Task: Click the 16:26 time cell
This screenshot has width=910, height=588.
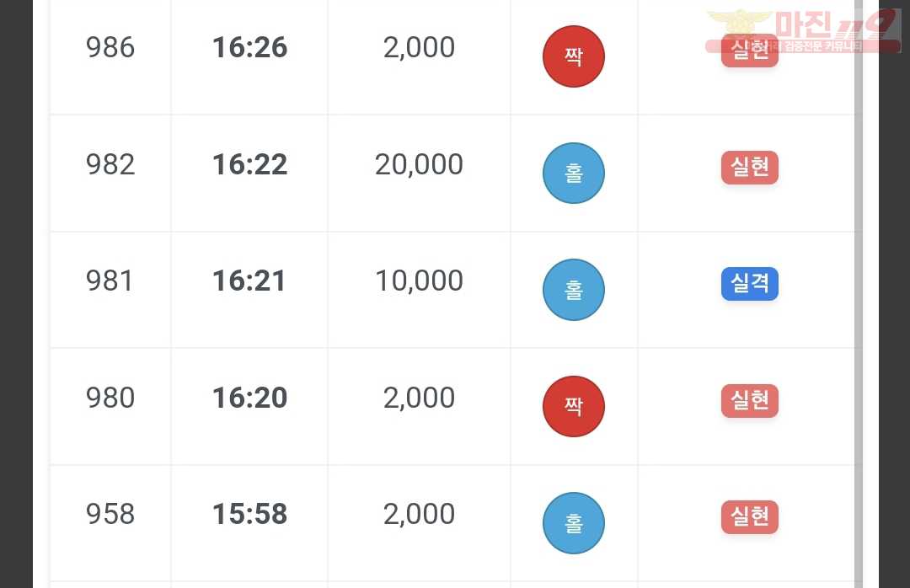Action: click(249, 47)
